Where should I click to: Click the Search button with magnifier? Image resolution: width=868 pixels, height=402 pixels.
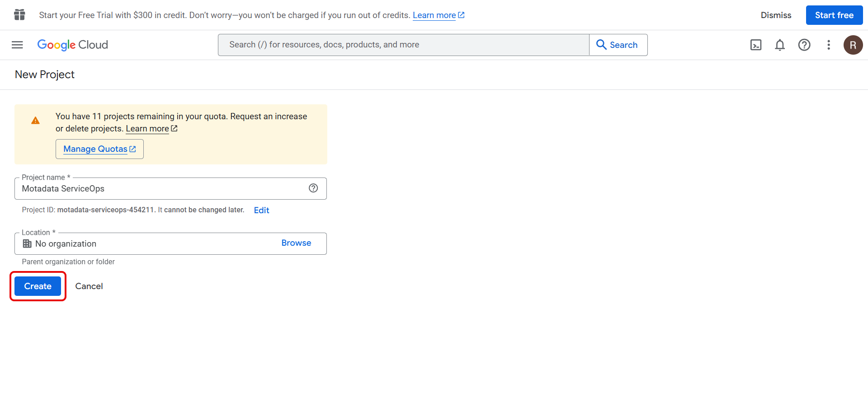click(x=618, y=45)
